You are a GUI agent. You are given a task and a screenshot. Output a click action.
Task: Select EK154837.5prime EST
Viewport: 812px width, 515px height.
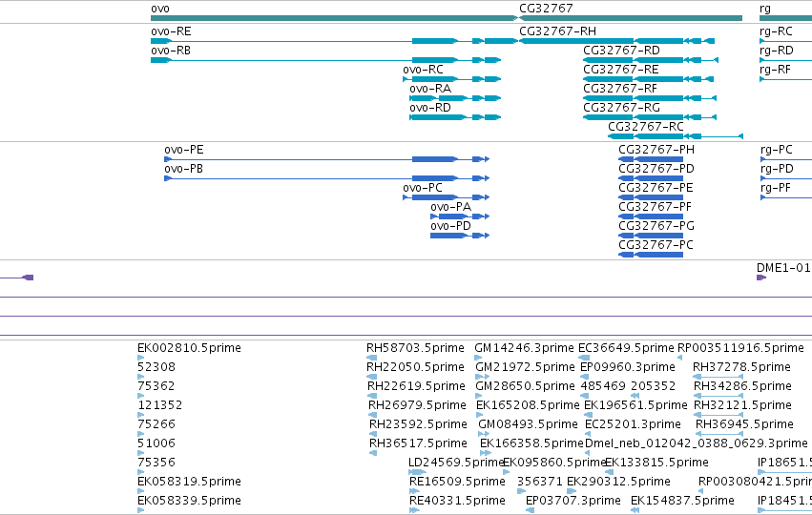point(635,510)
